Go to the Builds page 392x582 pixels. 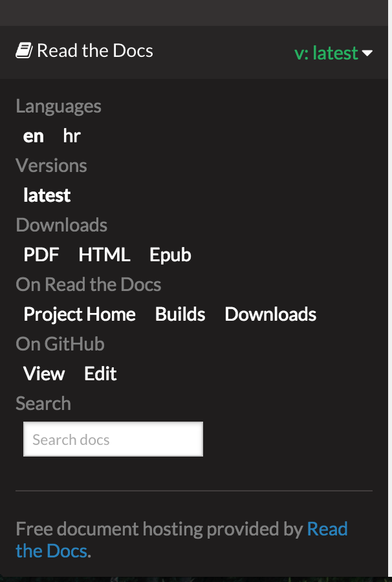pyautogui.click(x=180, y=314)
